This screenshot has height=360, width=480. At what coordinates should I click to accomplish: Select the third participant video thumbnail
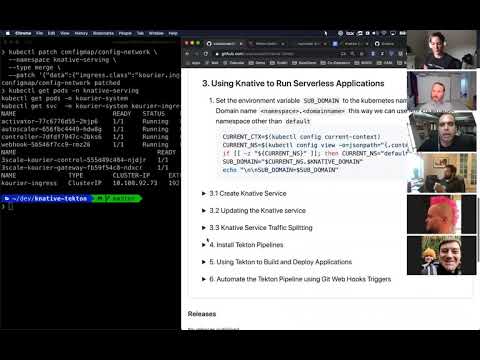coord(442,132)
